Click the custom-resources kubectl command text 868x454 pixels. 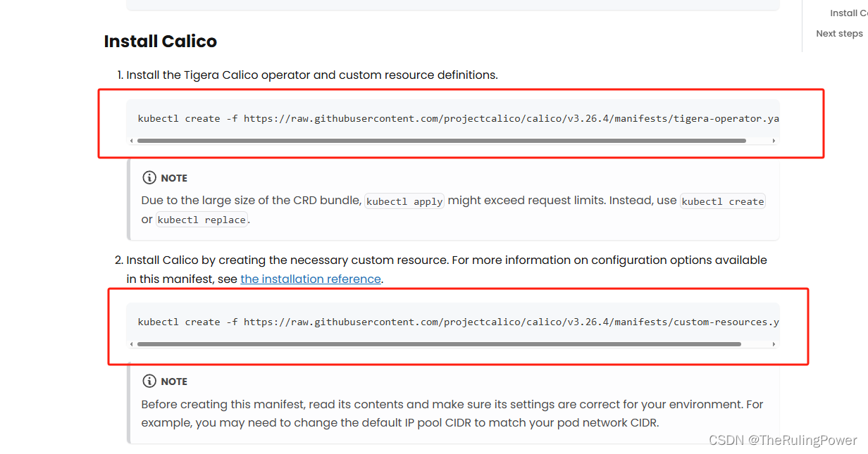coord(458,322)
